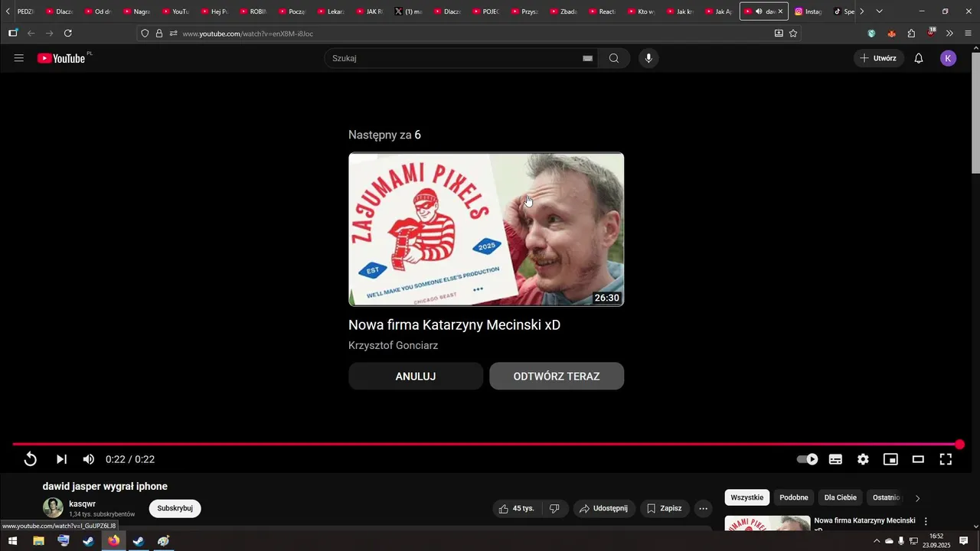Click the installable-page icon in address bar
980x551 pixels.
[779, 33]
